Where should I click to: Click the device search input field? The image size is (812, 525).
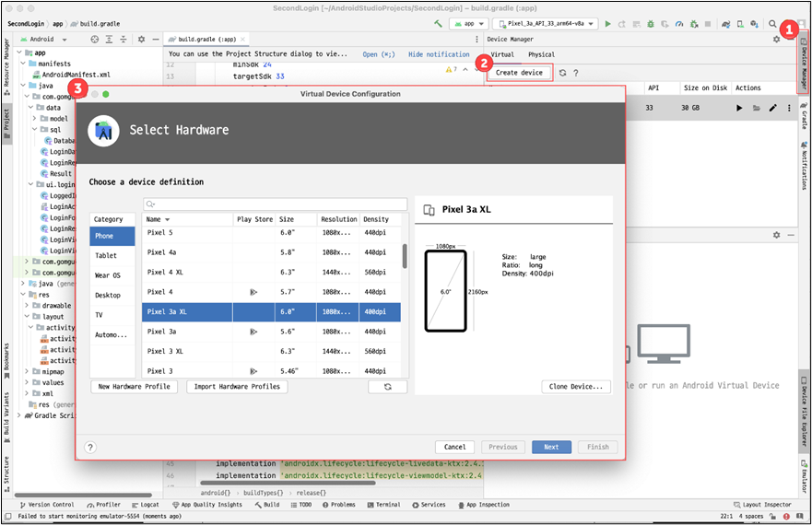point(275,204)
